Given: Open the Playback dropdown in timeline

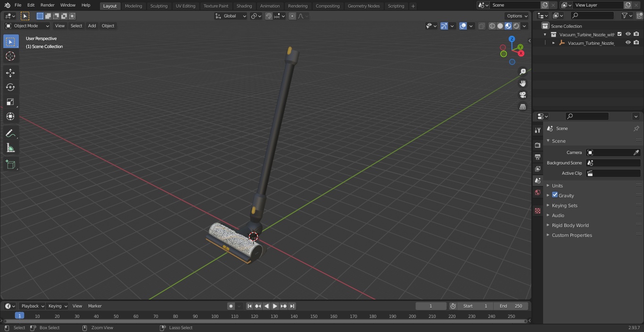Looking at the screenshot, I should pos(32,306).
